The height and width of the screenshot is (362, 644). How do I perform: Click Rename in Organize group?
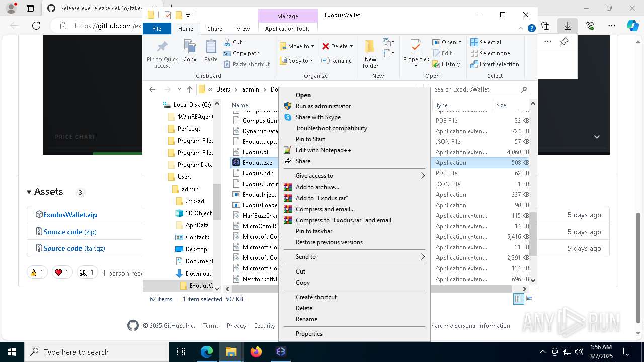point(337,61)
